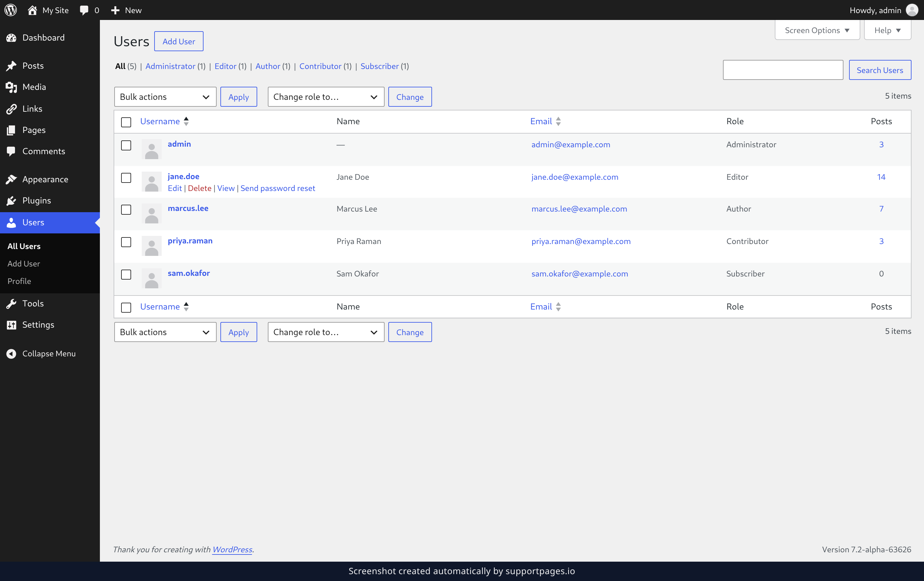Click the plus New icon in admin bar

tap(115, 10)
